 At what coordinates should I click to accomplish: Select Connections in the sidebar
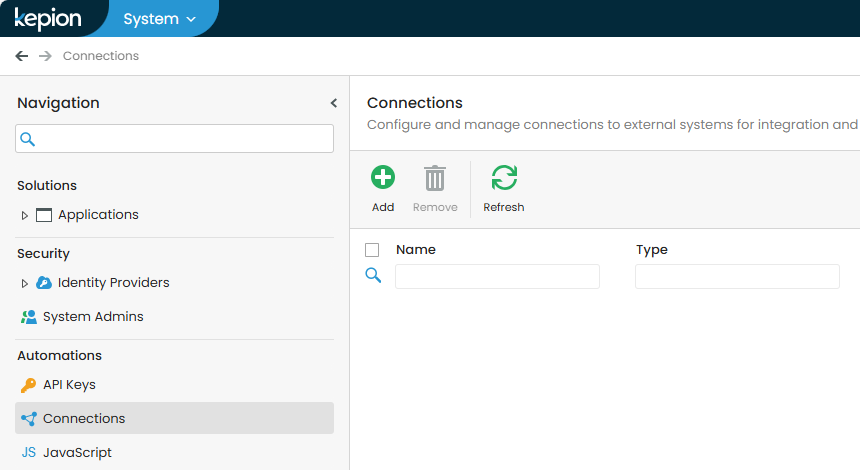click(84, 419)
